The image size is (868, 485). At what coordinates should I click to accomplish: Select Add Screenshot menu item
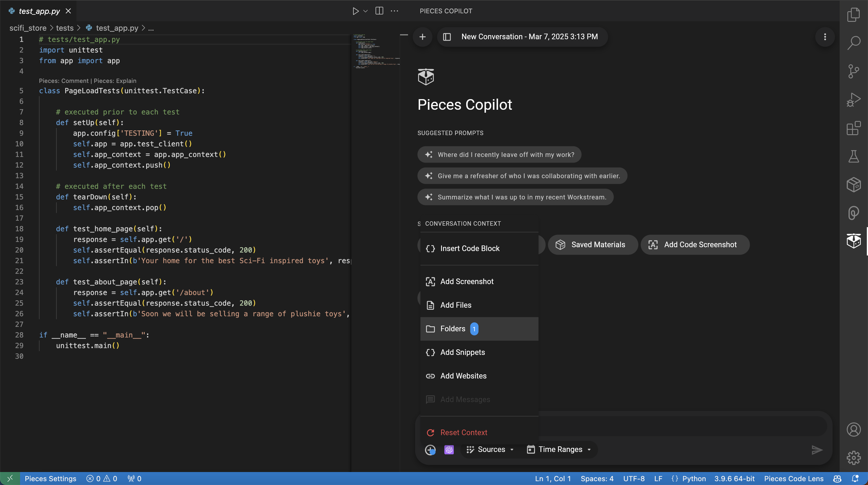(x=479, y=281)
